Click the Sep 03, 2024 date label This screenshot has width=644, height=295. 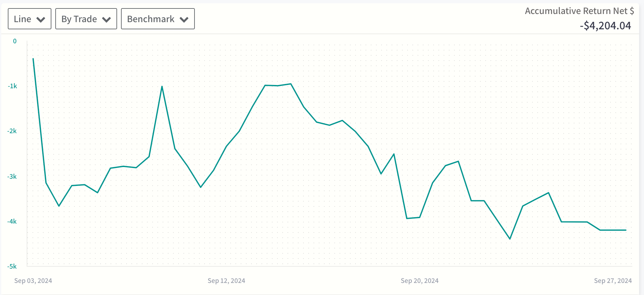[x=33, y=281]
